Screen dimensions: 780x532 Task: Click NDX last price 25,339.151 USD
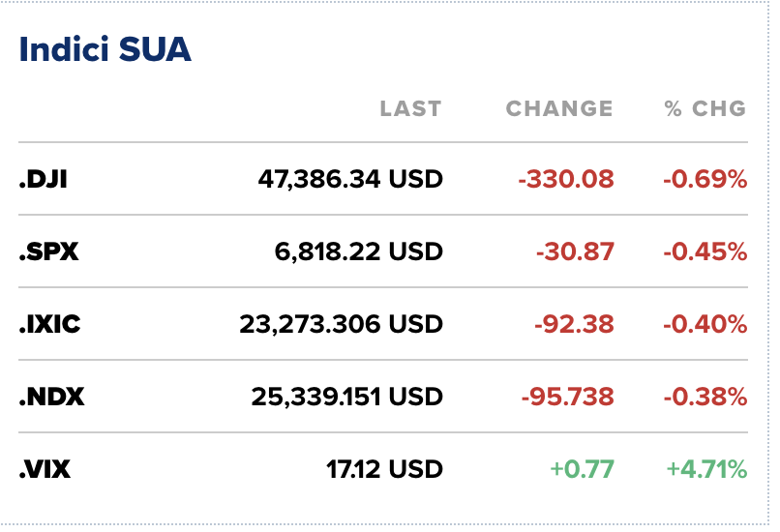[346, 397]
